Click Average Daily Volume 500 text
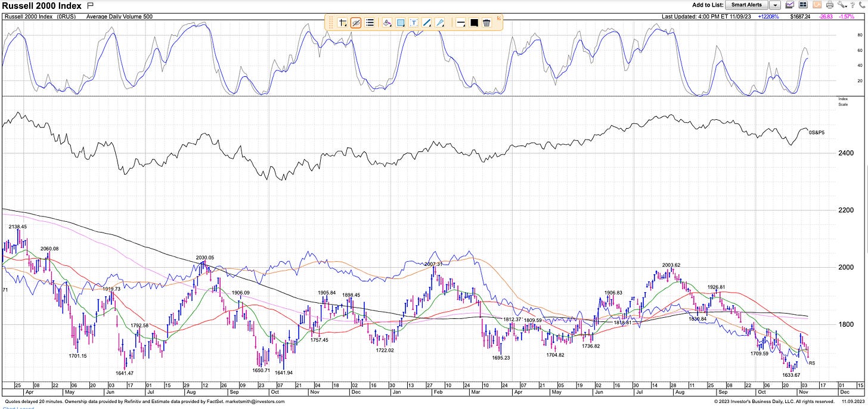This screenshot has width=868, height=409. tap(119, 17)
